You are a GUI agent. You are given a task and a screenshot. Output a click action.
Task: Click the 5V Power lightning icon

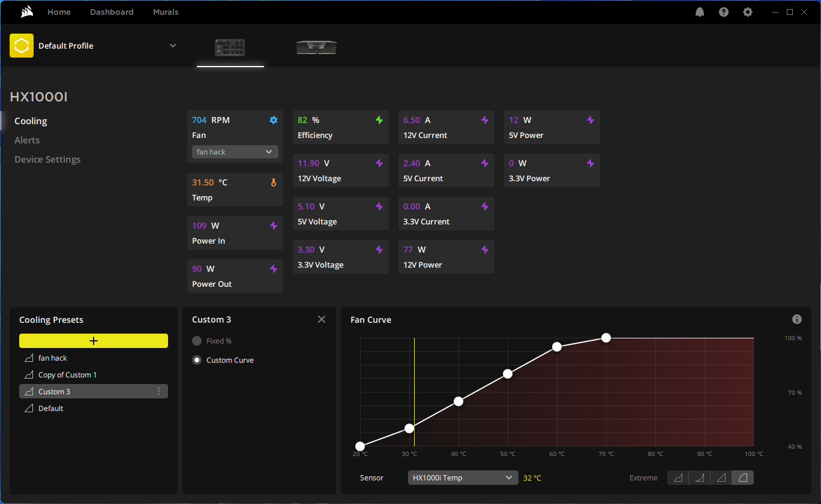(591, 120)
